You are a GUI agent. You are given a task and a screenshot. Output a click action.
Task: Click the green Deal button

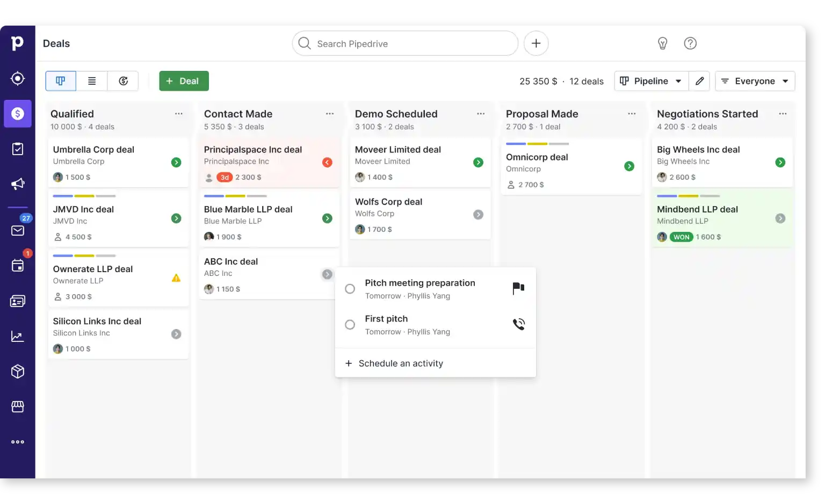coord(184,81)
